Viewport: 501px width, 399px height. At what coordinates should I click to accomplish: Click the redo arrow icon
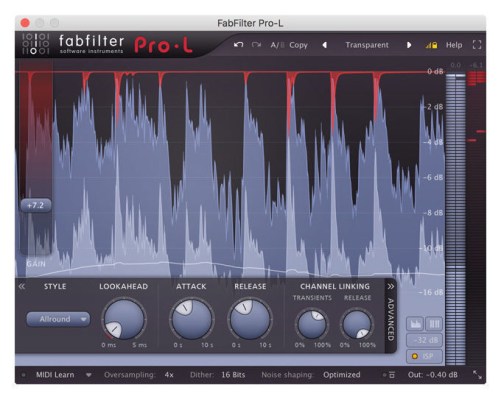coord(256,45)
